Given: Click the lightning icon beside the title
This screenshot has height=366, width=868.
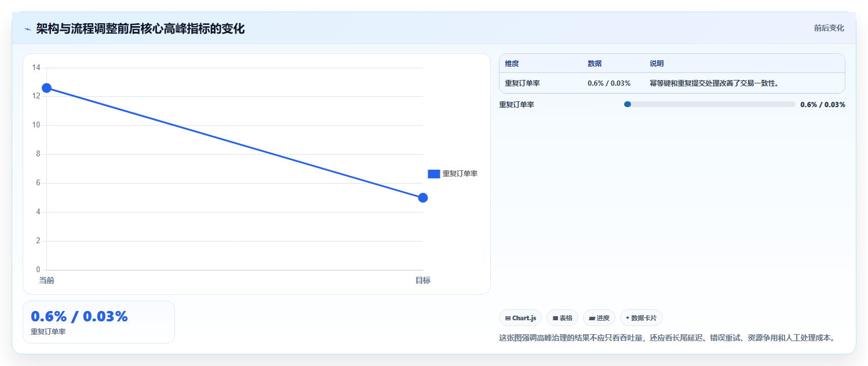Looking at the screenshot, I should pos(27,29).
